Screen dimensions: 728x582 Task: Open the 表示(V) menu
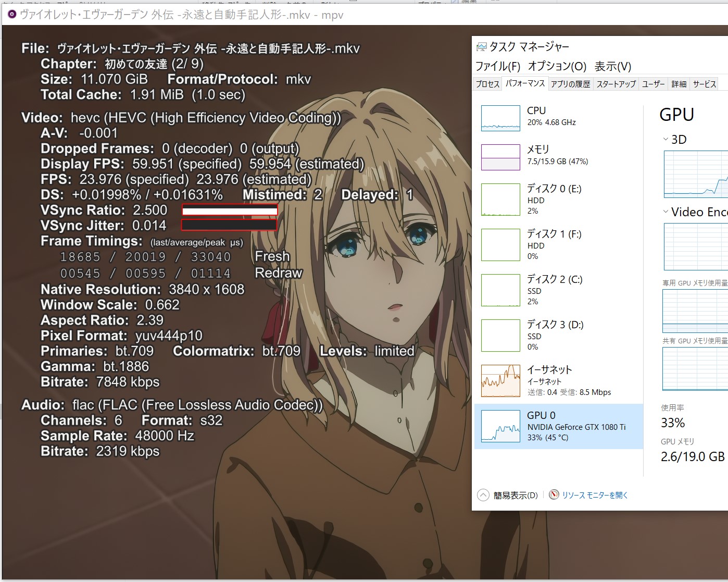(612, 66)
